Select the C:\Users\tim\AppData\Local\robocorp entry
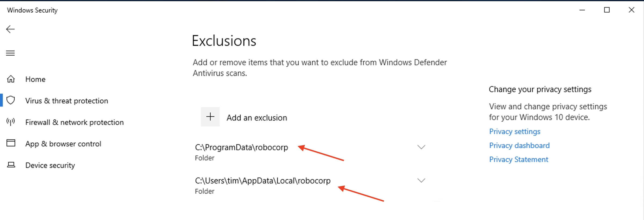Image resolution: width=644 pixels, height=220 pixels. click(x=310, y=185)
